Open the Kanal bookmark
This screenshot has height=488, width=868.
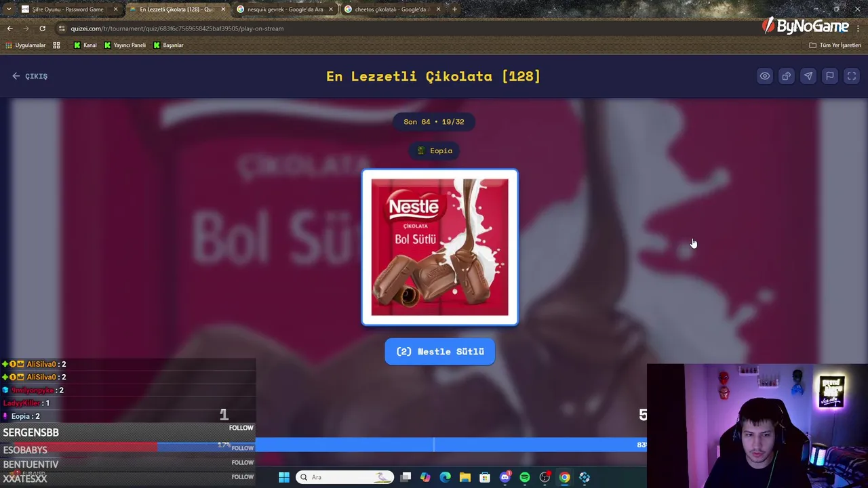point(85,45)
